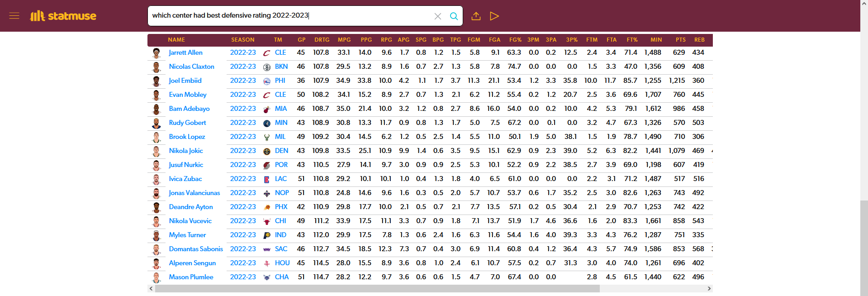Open Nikola Jokic's player link
This screenshot has height=296, width=868.
pyautogui.click(x=185, y=151)
